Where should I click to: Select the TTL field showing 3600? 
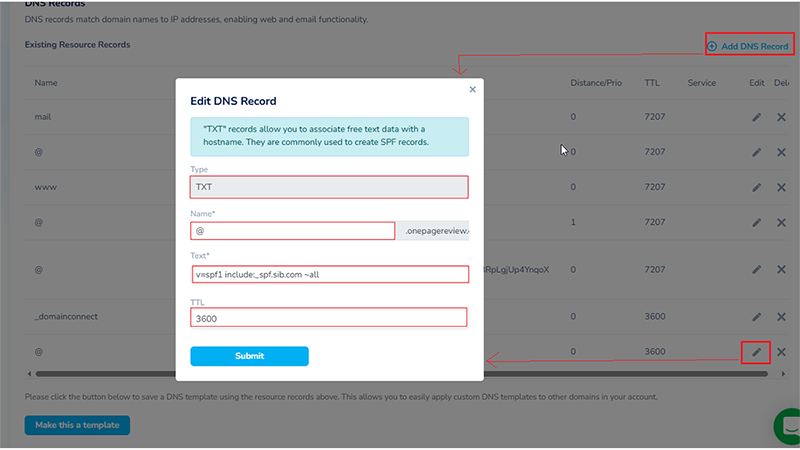coord(329,317)
